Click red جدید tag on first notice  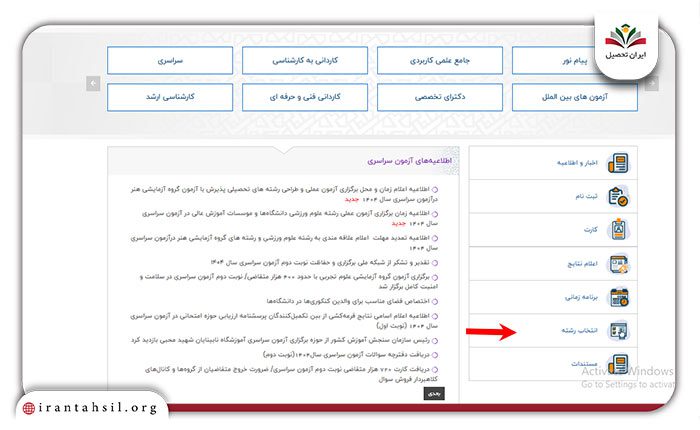352,199
